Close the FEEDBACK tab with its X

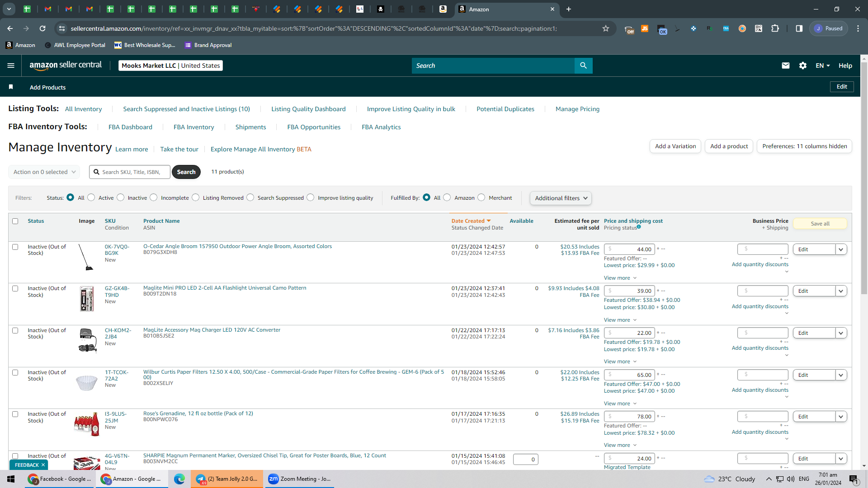43,465
